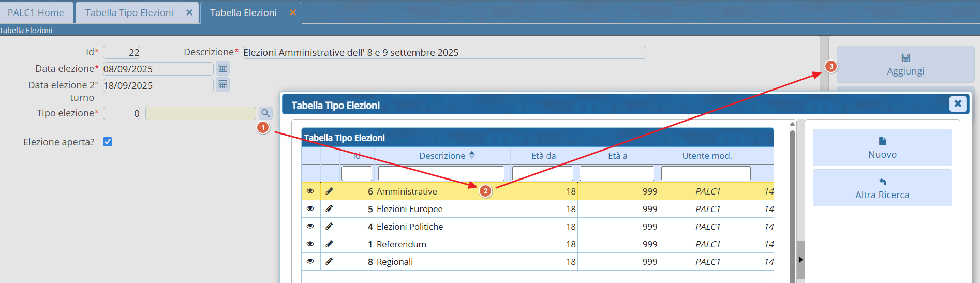Switch to the Tabella Tipo Elezioni tab

[x=129, y=12]
